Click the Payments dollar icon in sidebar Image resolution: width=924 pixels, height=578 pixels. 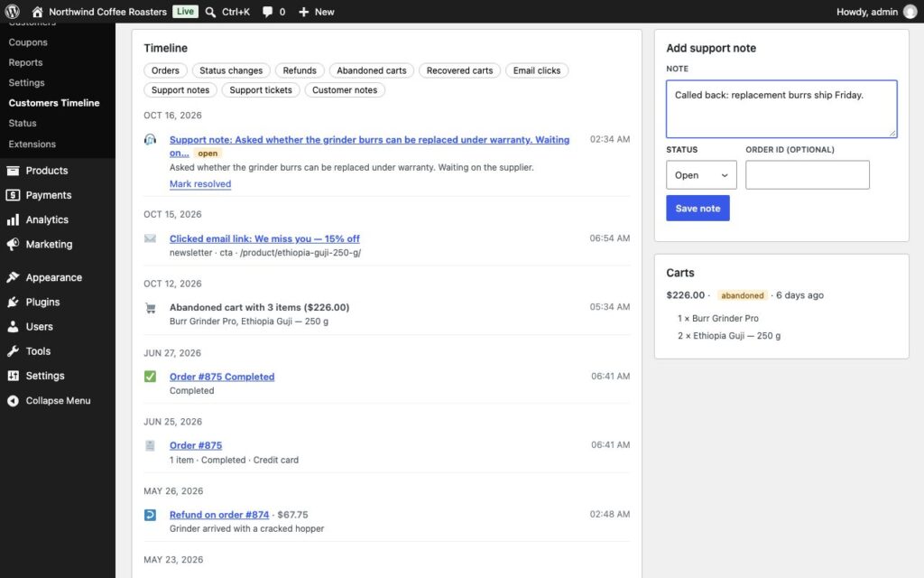pyautogui.click(x=13, y=195)
